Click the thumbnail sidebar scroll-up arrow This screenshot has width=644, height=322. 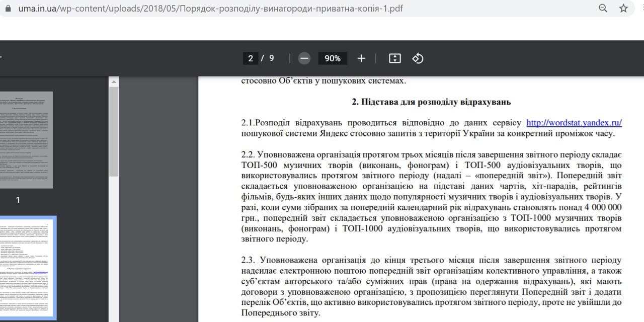(114, 82)
